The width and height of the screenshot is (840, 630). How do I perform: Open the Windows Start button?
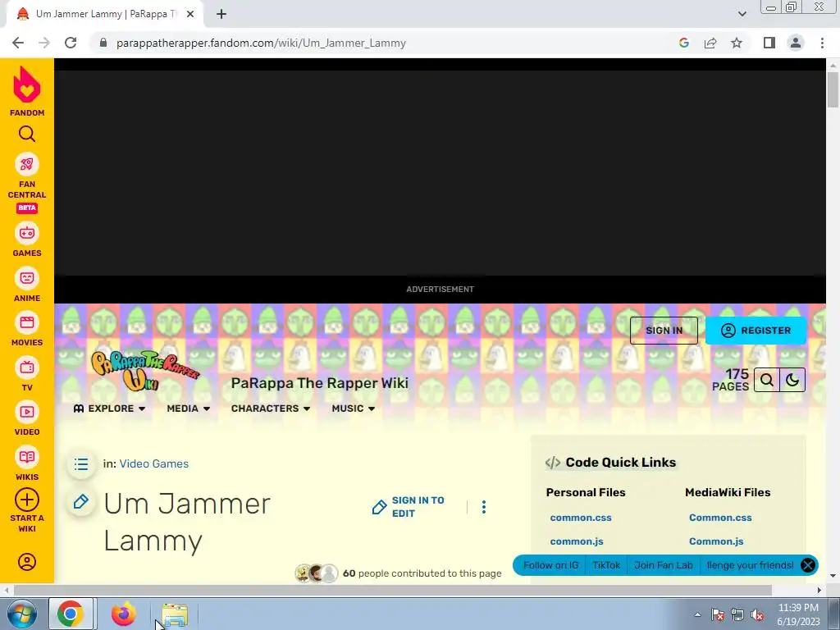coord(22,614)
